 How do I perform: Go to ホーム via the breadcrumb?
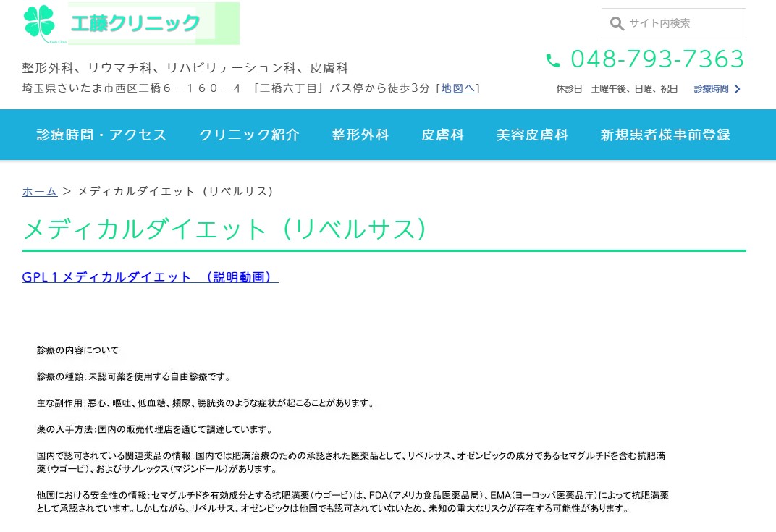coord(40,192)
